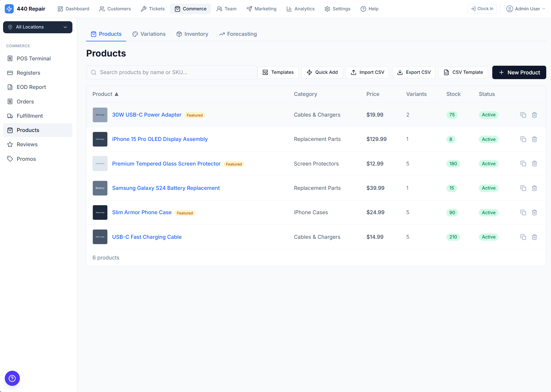551x392 pixels.
Task: Select Reviews in the sidebar
Action: pos(27,144)
